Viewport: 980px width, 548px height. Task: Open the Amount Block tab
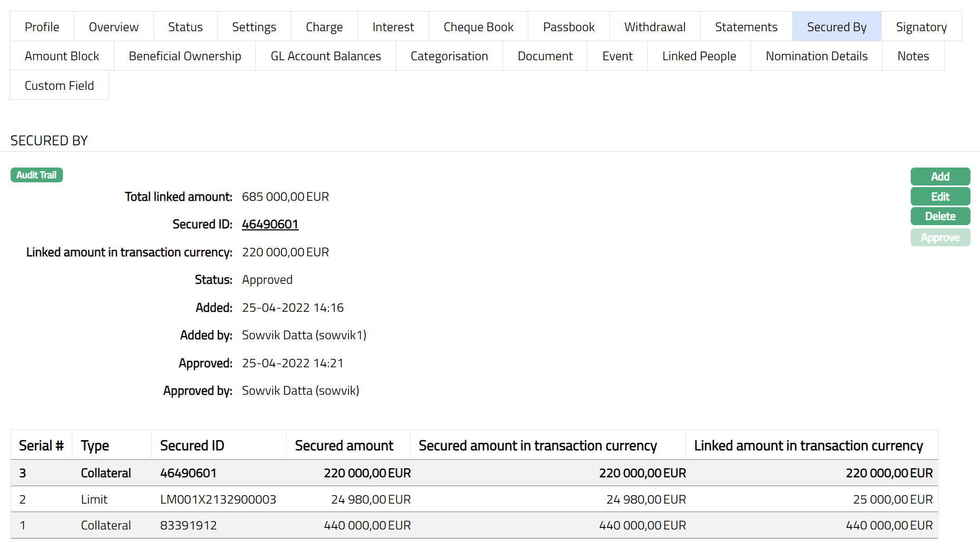coord(62,56)
